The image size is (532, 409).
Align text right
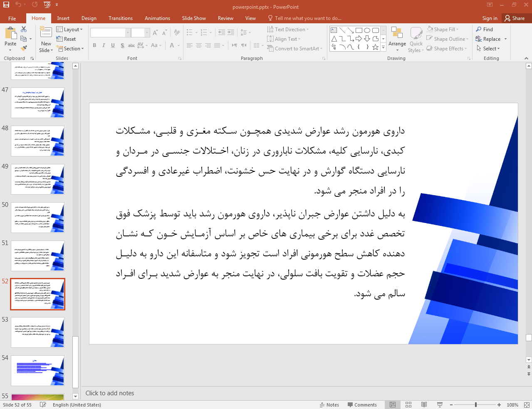(208, 45)
